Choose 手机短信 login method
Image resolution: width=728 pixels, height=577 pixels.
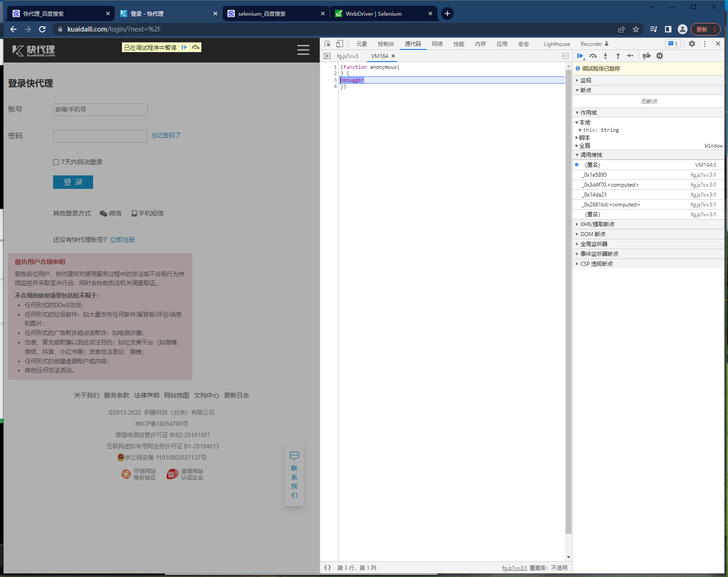tap(147, 213)
